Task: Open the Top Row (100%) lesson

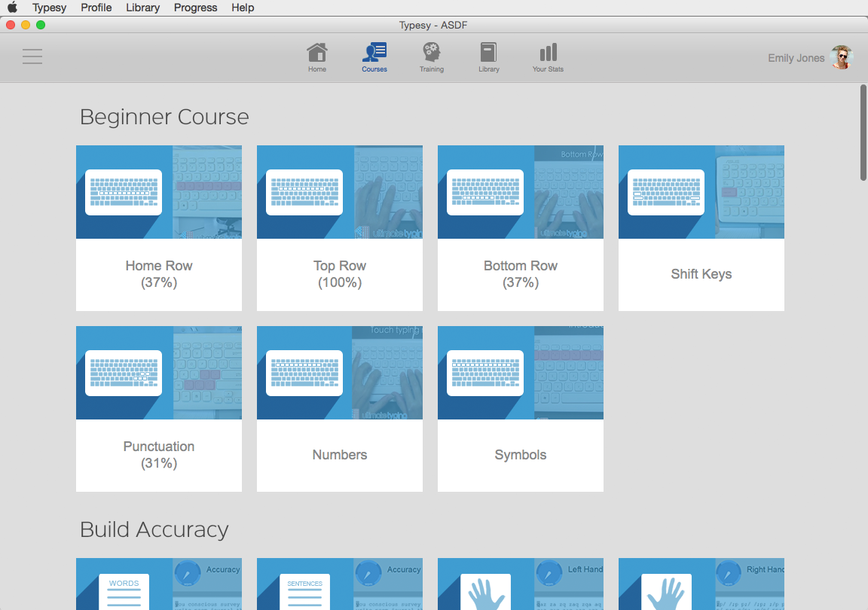Action: 340,274
